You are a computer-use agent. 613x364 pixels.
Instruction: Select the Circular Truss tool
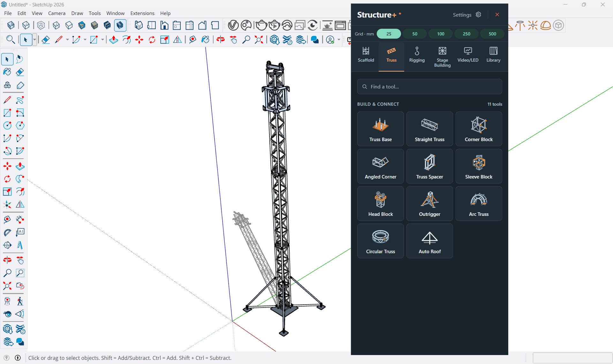pos(380,241)
